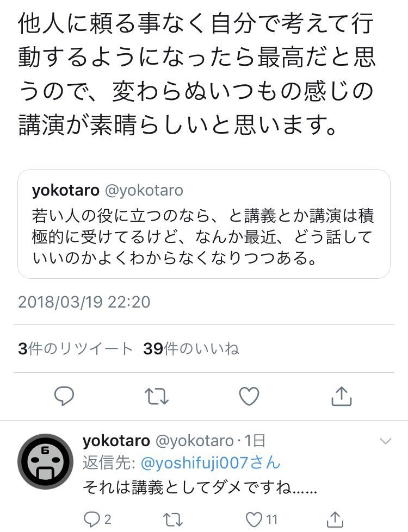Tap @yokotaro handle in the reply

point(194,441)
